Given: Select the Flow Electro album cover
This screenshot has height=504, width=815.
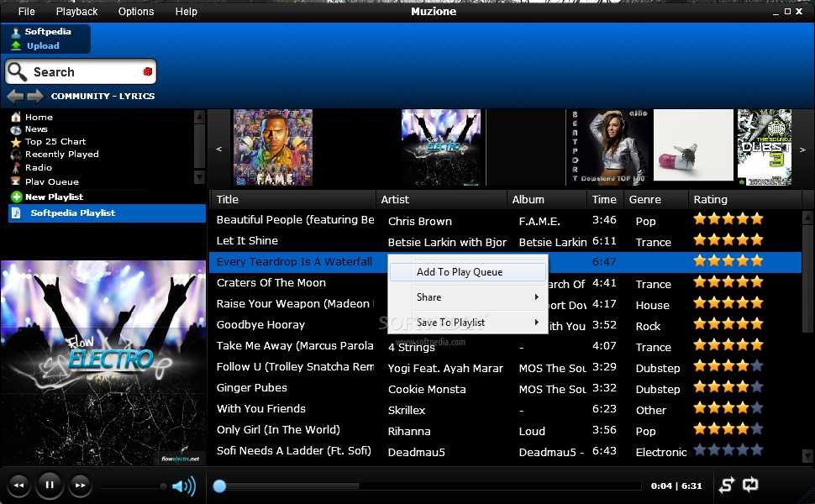Looking at the screenshot, I should click(441, 147).
